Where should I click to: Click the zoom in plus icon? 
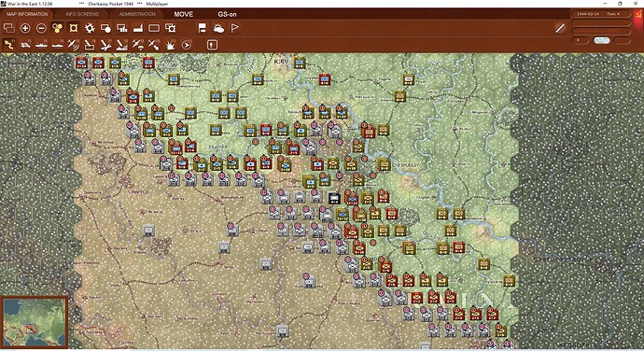[25, 28]
